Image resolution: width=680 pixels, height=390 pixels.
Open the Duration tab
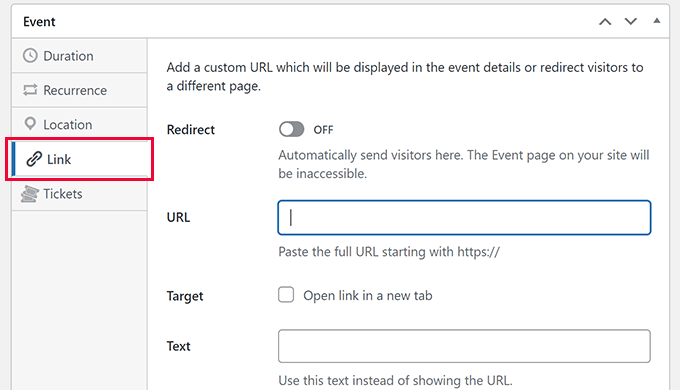point(79,56)
